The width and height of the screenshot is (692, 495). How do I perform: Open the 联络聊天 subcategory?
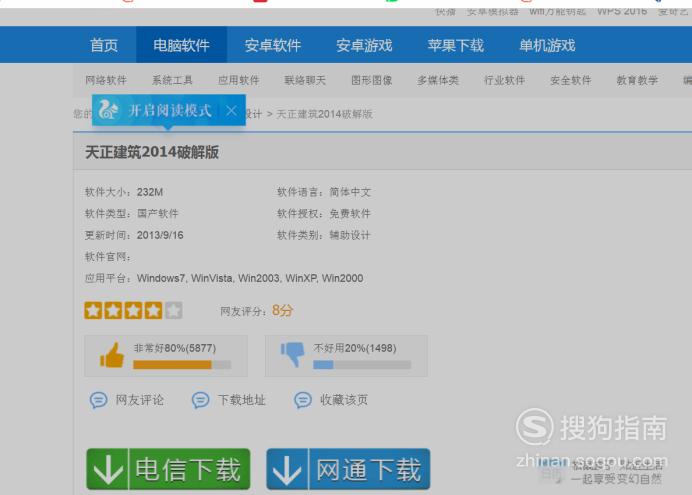(305, 80)
